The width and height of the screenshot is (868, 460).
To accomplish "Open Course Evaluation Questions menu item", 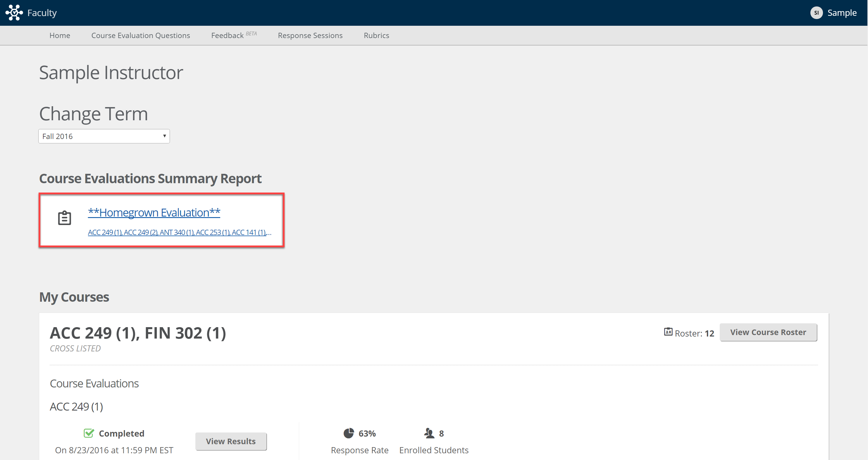I will pyautogui.click(x=140, y=35).
